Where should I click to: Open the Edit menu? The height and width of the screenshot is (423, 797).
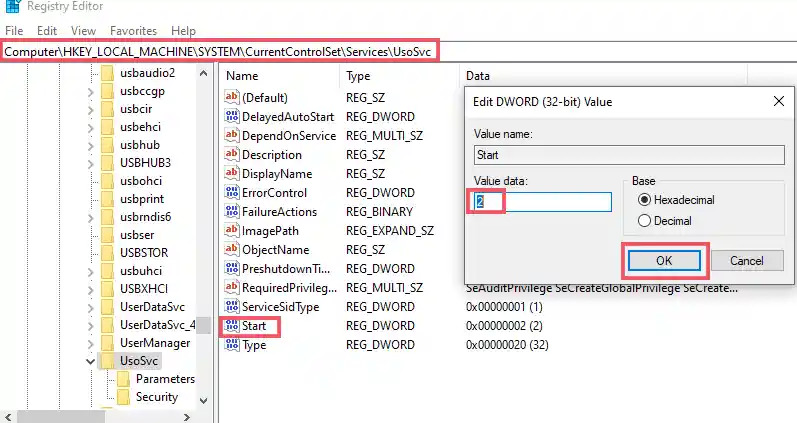point(46,31)
